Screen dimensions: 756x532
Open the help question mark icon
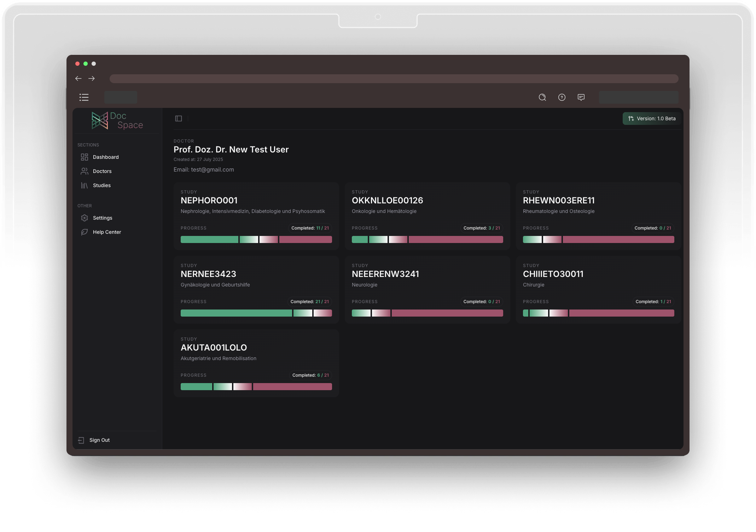pos(562,97)
